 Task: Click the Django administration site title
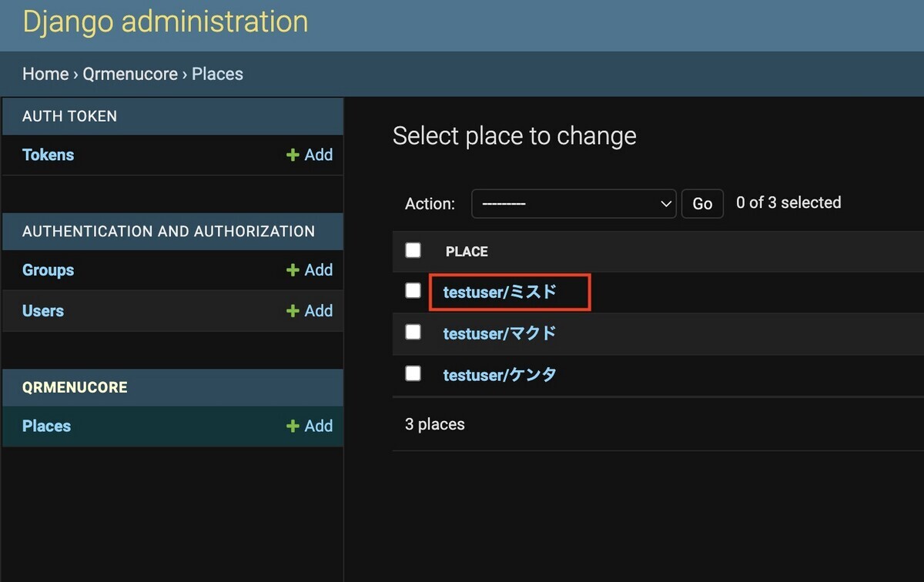(166, 22)
